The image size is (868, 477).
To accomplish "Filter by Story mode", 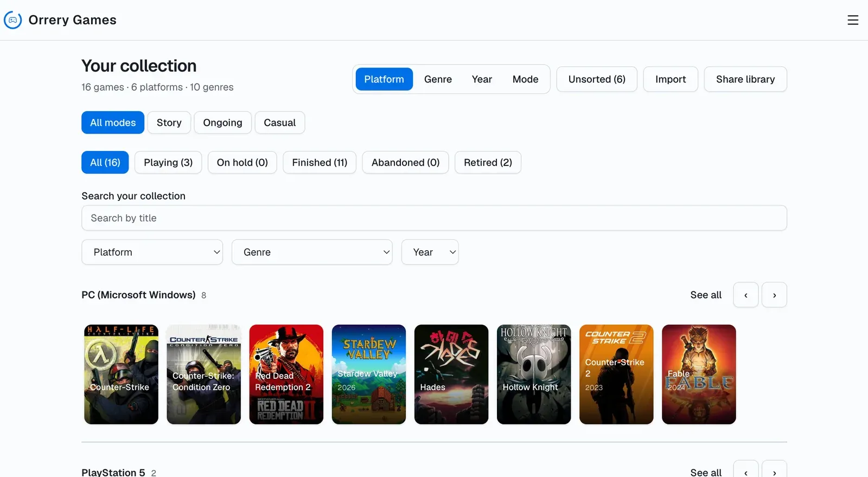I will coord(169,123).
